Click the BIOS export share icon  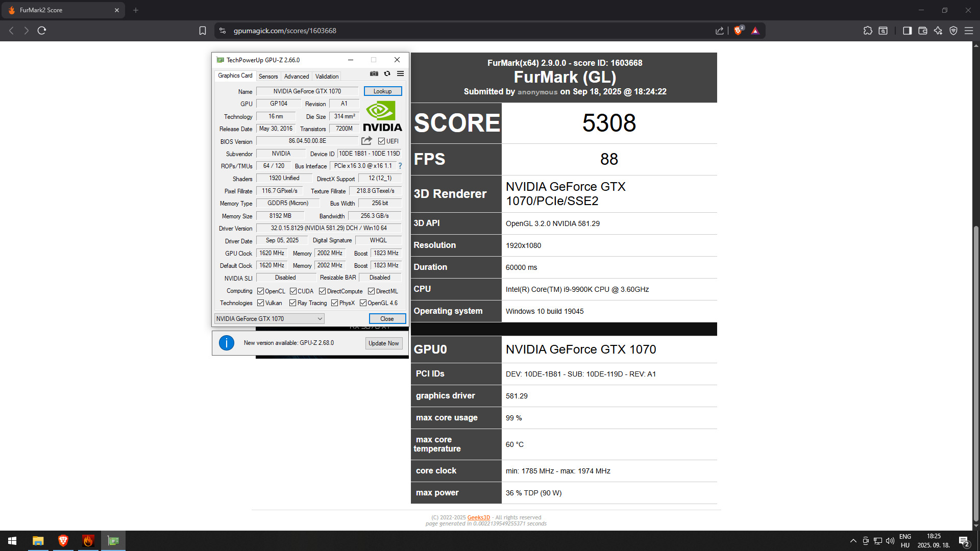[x=366, y=141]
